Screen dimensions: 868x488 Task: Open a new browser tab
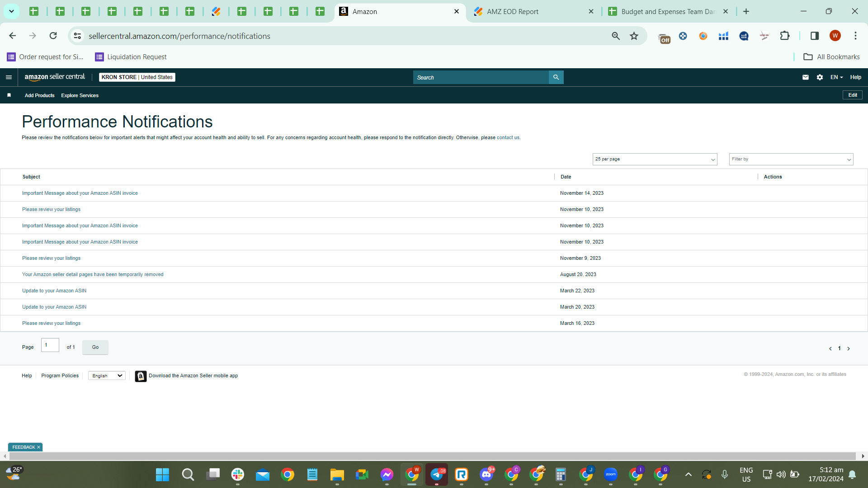[x=746, y=11]
